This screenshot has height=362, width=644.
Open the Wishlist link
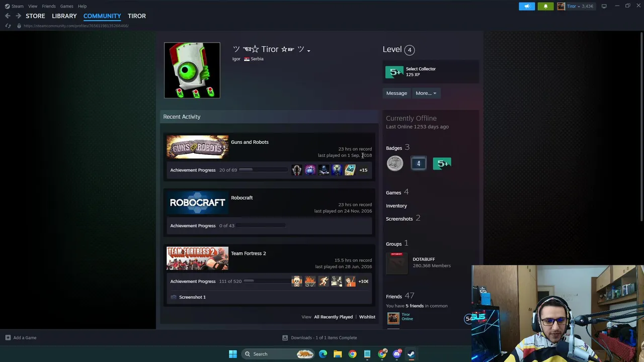coord(367,317)
